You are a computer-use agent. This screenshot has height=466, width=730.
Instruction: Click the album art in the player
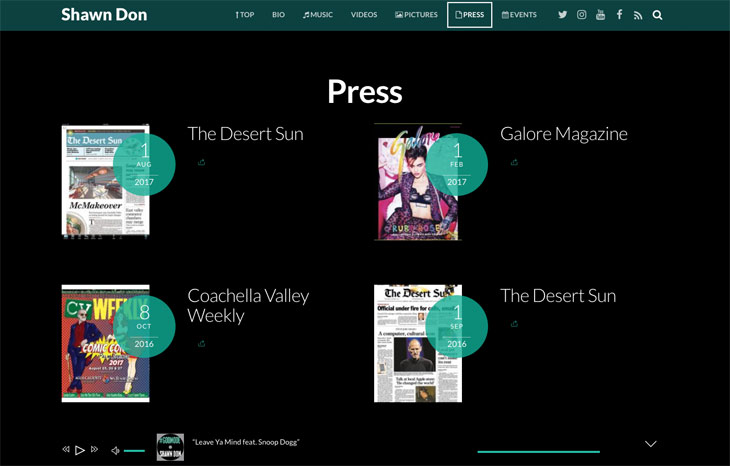(170, 447)
